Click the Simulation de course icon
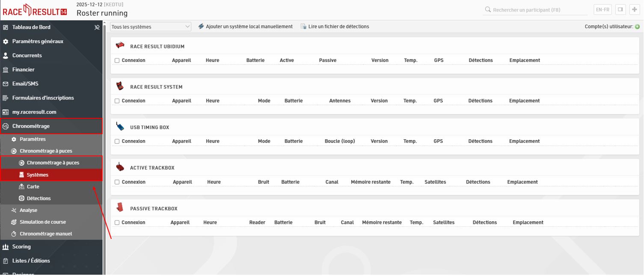 (14, 222)
